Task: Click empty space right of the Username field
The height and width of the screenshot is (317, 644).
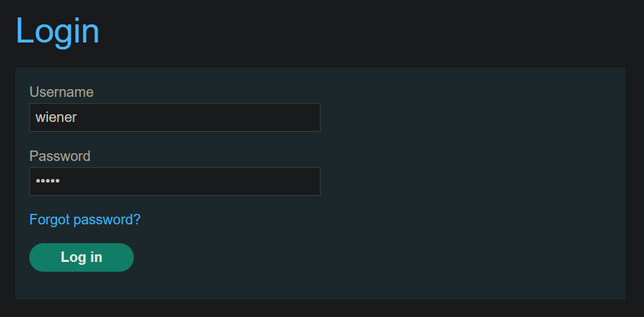Action: click(x=467, y=117)
